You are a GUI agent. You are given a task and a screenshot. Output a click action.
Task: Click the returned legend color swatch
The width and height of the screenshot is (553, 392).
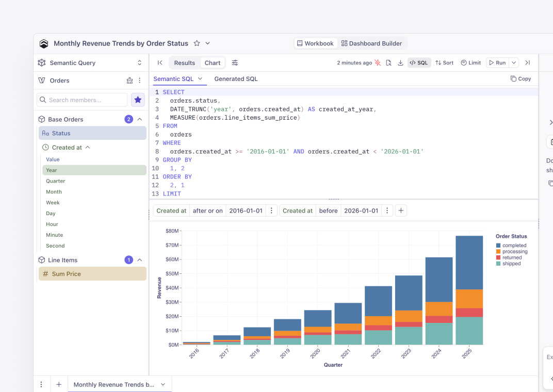click(498, 257)
